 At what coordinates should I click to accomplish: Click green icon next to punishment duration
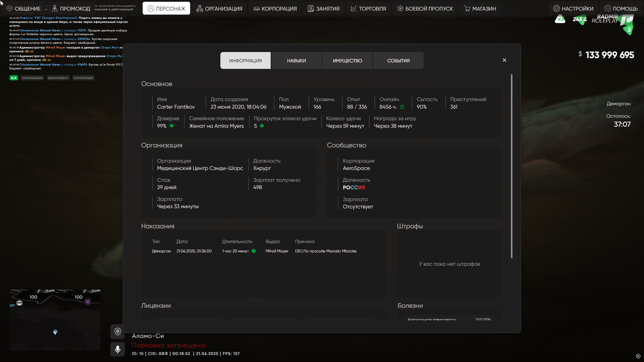(254, 251)
